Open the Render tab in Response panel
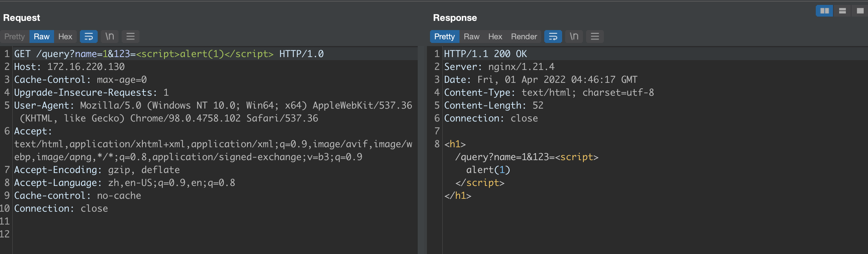Screen dimensions: 868x254 point(524,36)
